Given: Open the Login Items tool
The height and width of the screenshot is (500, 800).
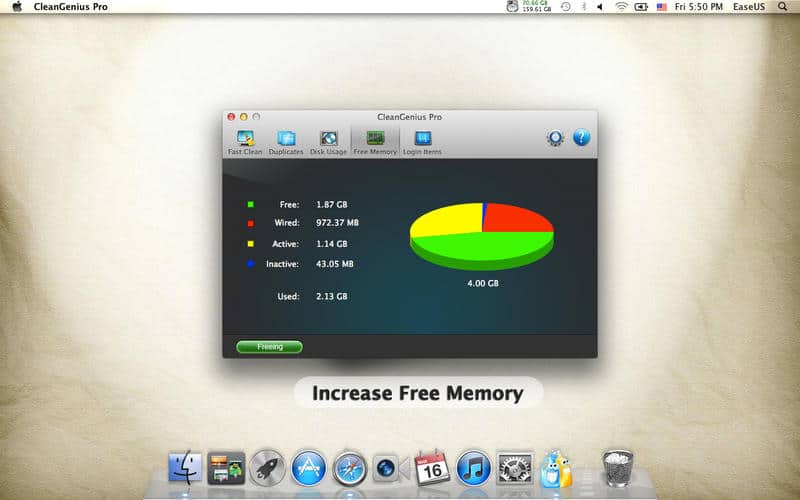Looking at the screenshot, I should [x=422, y=142].
